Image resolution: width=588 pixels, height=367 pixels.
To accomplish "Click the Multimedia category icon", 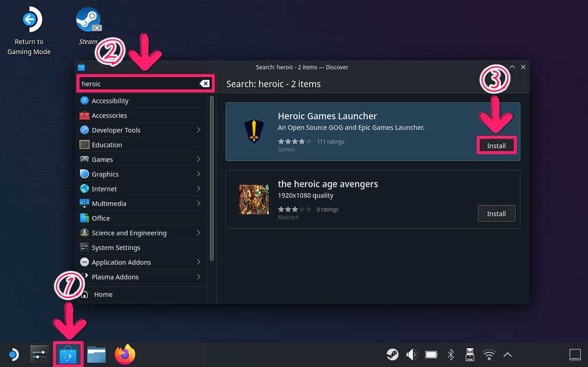I will [x=84, y=203].
